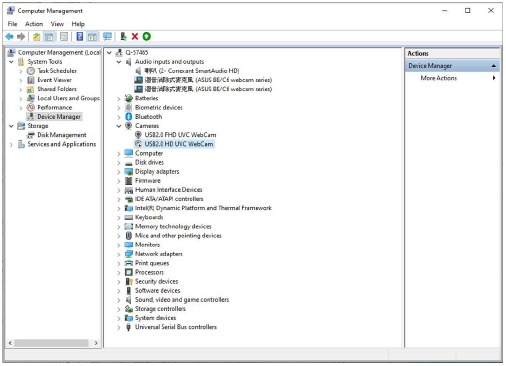Toggle Show/Hide Console Tree toolbar icon
The height and width of the screenshot is (366, 506).
pyautogui.click(x=49, y=37)
